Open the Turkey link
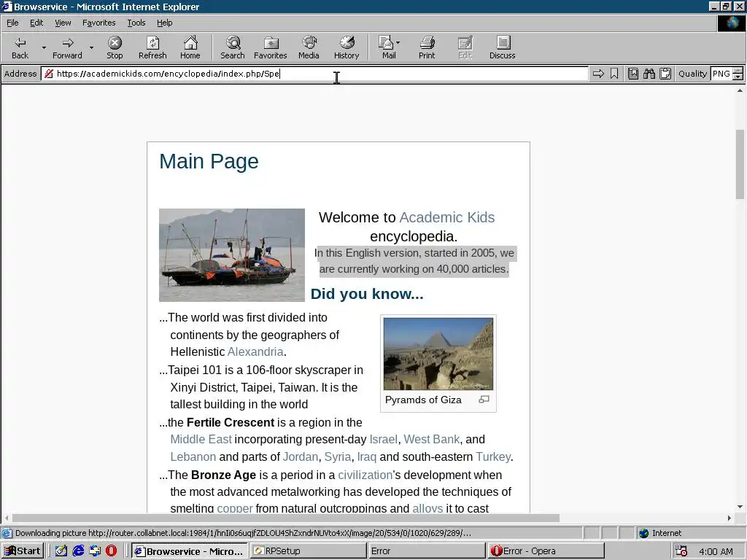 [x=493, y=456]
